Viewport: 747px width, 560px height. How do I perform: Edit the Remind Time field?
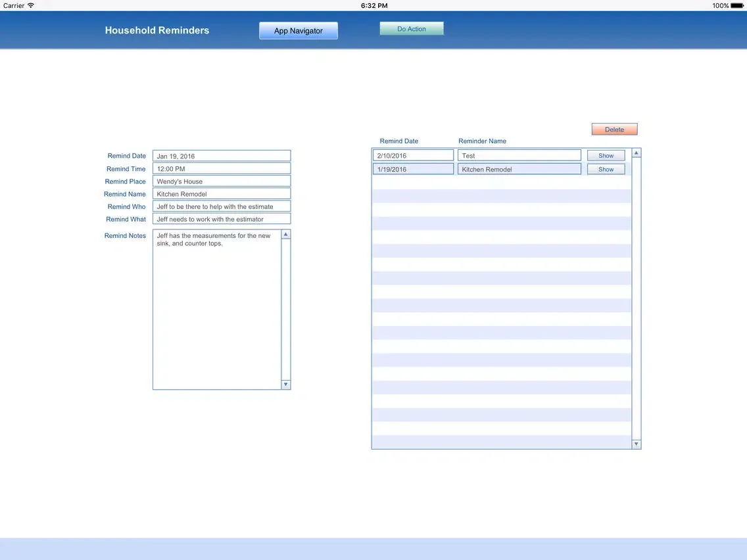coord(222,169)
